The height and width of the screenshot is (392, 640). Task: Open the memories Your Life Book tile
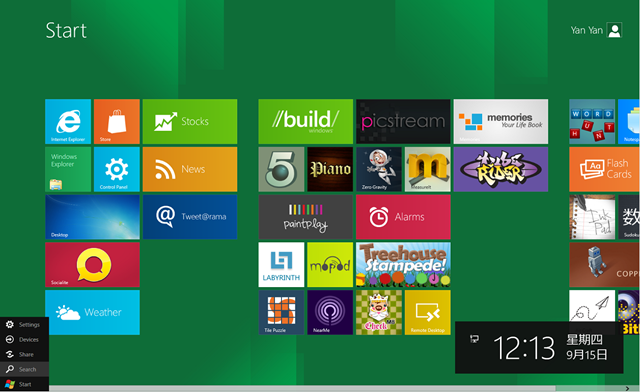pos(501,121)
